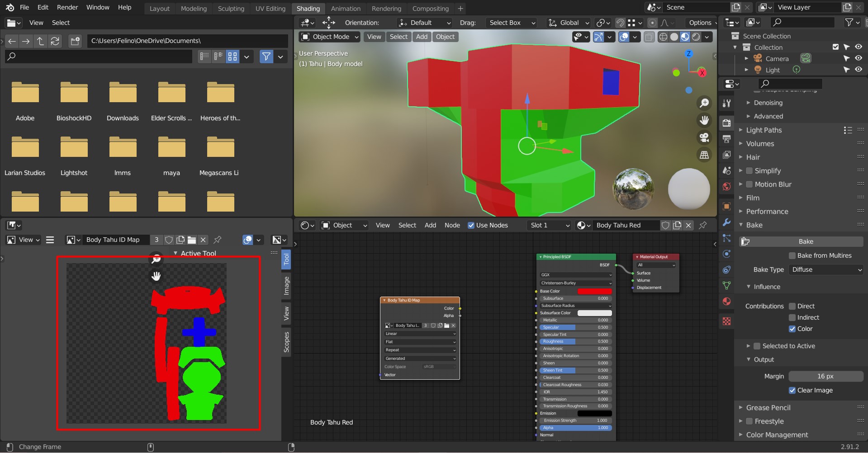Create a new folder in file browser
This screenshot has width=868, height=453.
[75, 41]
